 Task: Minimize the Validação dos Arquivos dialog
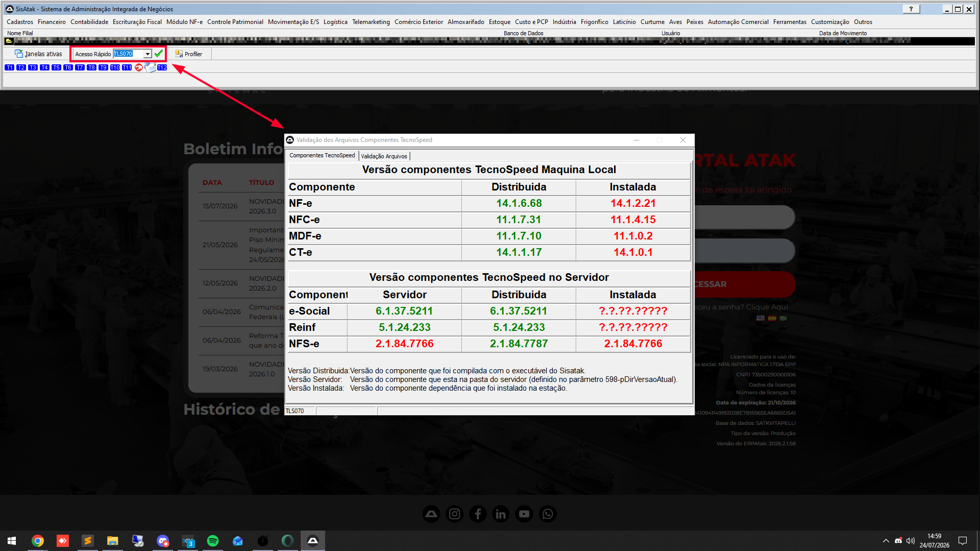coord(636,140)
